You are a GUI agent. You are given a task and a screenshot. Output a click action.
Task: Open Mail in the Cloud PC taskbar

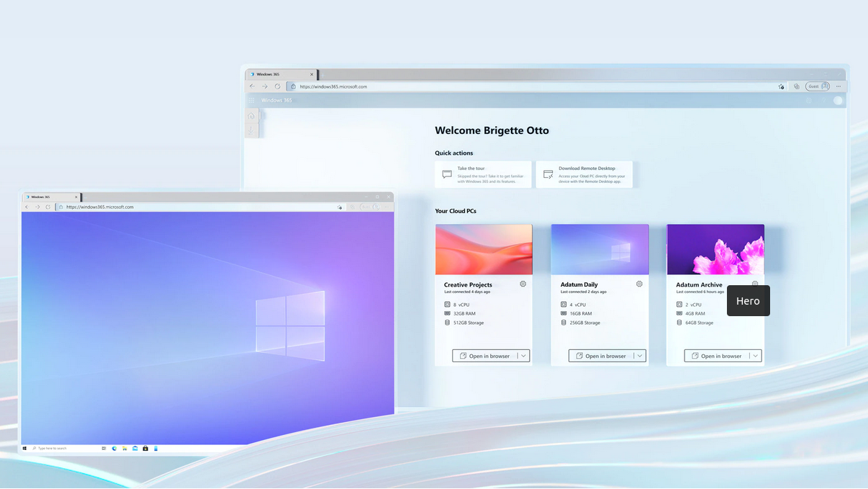pos(135,448)
